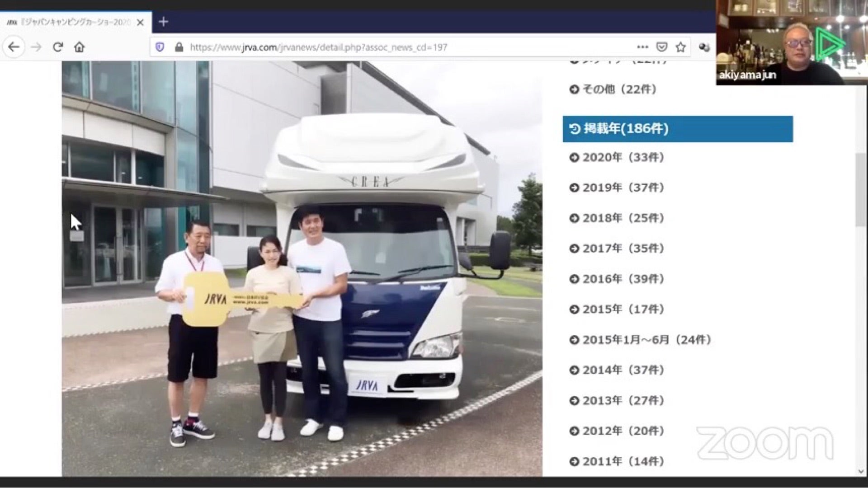Open a new tab with plus button
This screenshot has width=868, height=488.
click(x=164, y=22)
